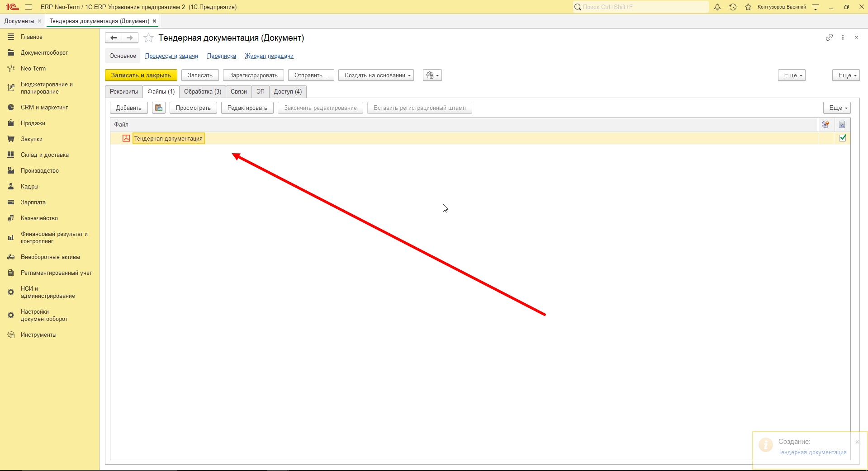Image resolution: width=868 pixels, height=471 pixels.
Task: Open the Процессы и задачи link
Action: [x=171, y=56]
